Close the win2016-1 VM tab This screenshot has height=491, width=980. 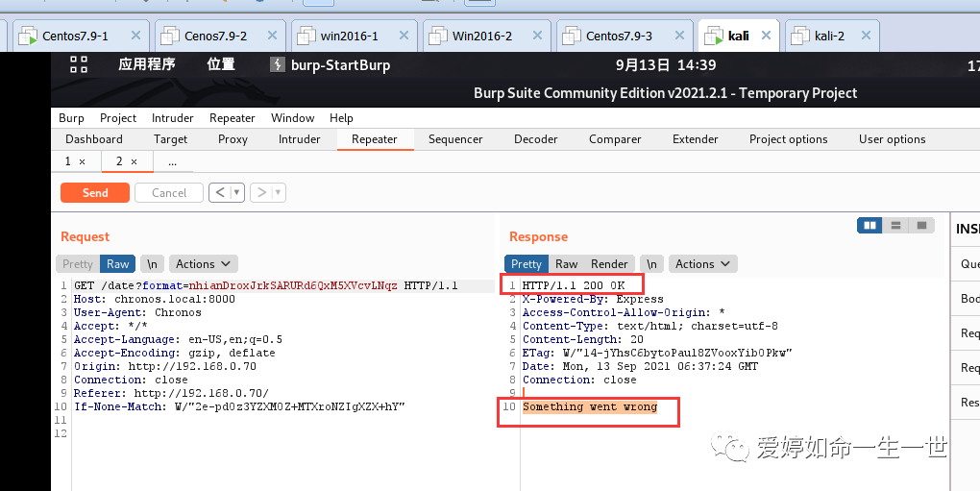[x=404, y=36]
